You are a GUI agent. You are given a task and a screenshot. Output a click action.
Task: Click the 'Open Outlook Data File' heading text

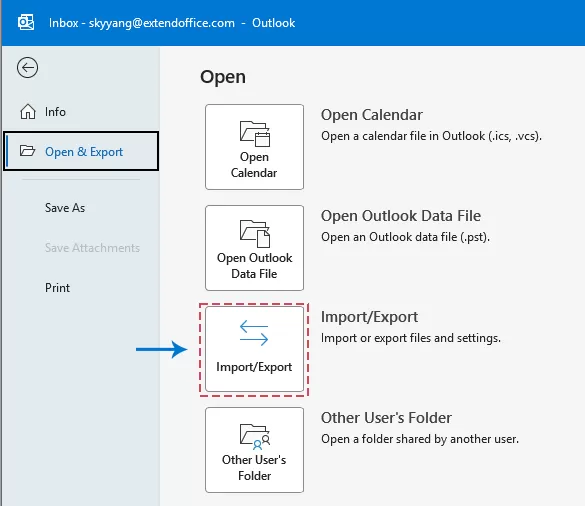tap(401, 216)
